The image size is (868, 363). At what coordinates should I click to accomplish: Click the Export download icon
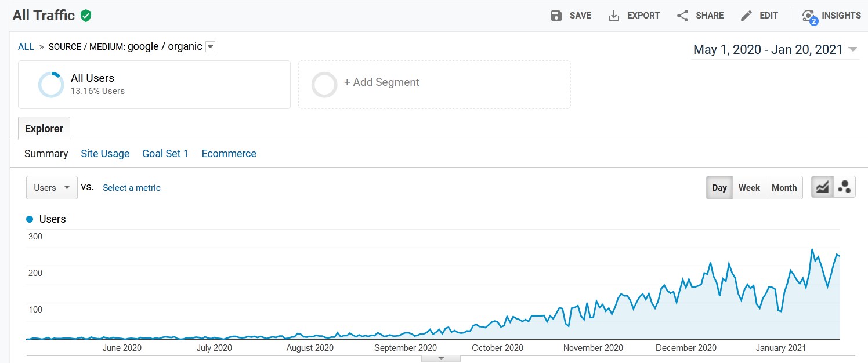tap(614, 16)
